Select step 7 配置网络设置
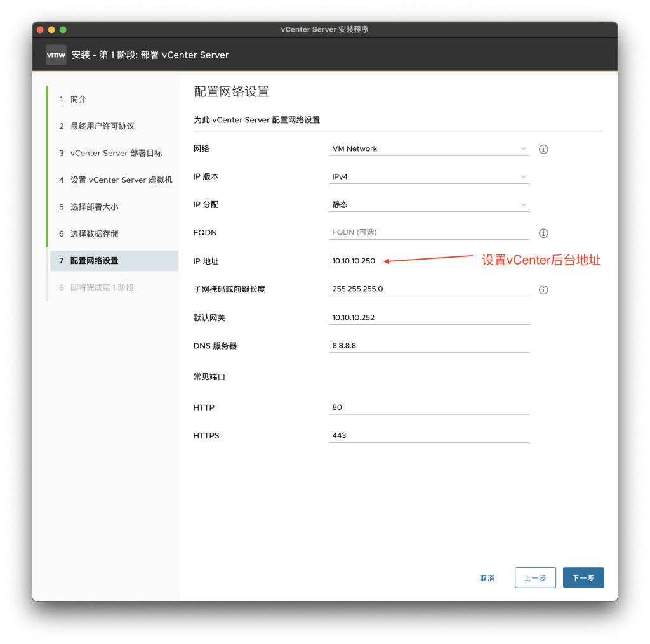 [114, 261]
